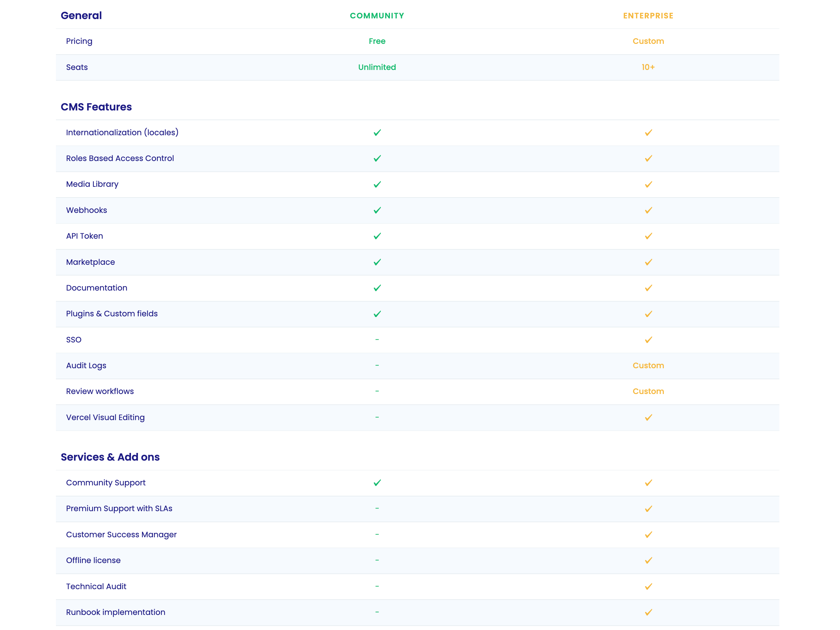This screenshot has height=630, width=840.
Task: Click the Custom text in the Audit Logs row
Action: (648, 366)
